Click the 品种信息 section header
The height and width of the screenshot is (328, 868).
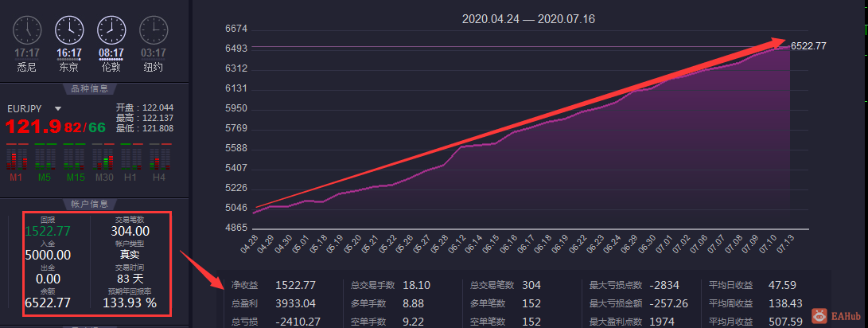(90, 88)
